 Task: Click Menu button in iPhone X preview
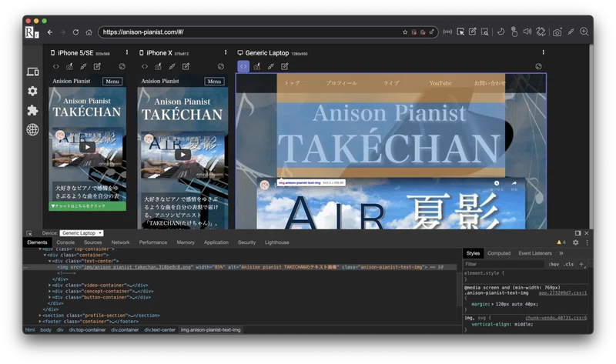tap(214, 82)
